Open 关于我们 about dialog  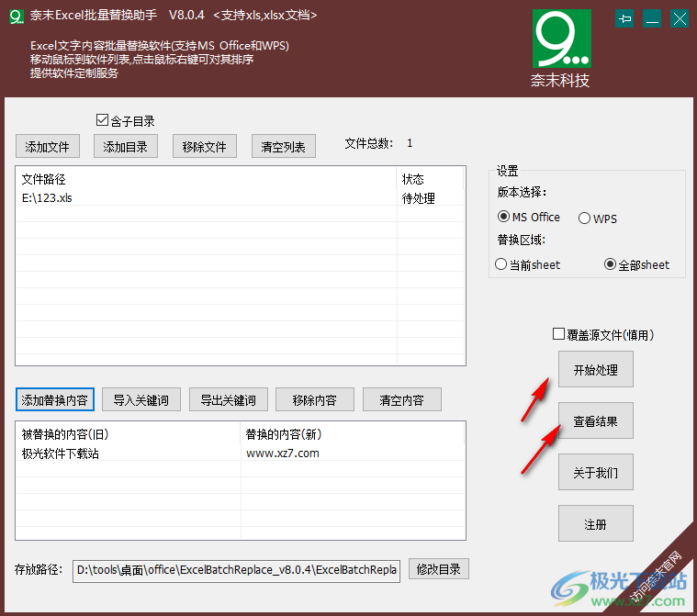click(596, 472)
